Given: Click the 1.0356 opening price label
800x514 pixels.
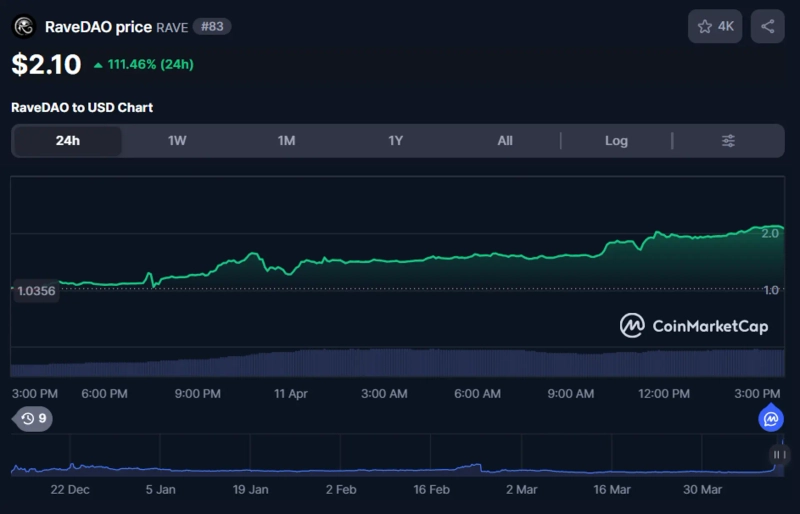Looking at the screenshot, I should point(36,291).
